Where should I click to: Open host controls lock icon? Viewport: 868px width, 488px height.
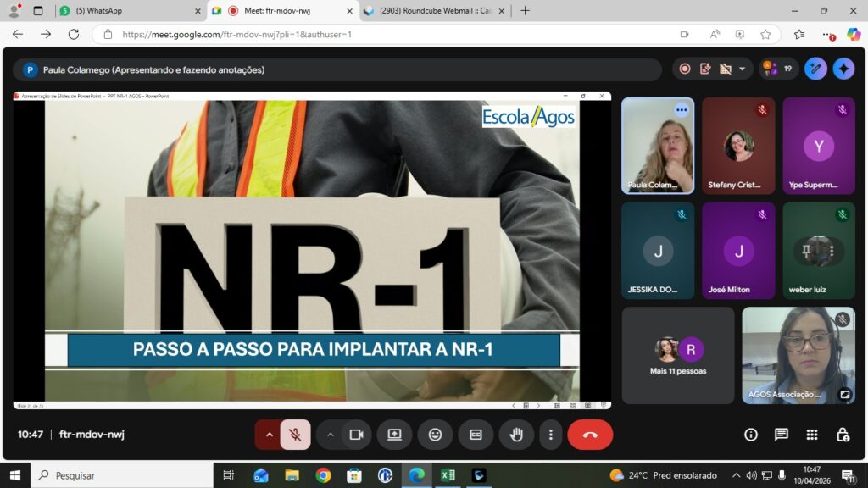click(x=842, y=435)
